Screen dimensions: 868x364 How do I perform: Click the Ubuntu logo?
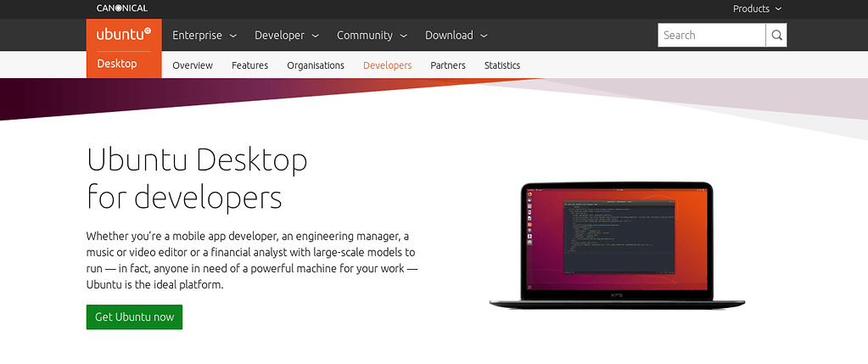point(123,34)
